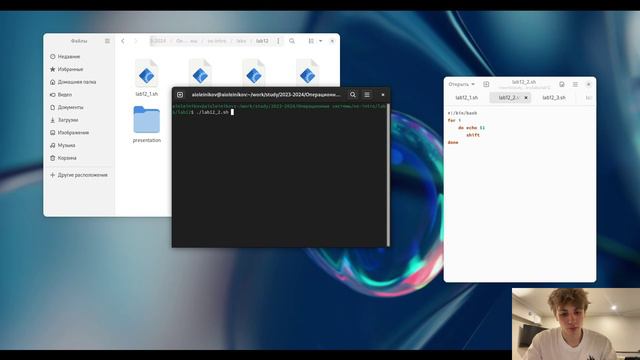The height and width of the screenshot is (360, 640).
Task: Select lab12_1.sh file icon in Files
Action: [147, 73]
